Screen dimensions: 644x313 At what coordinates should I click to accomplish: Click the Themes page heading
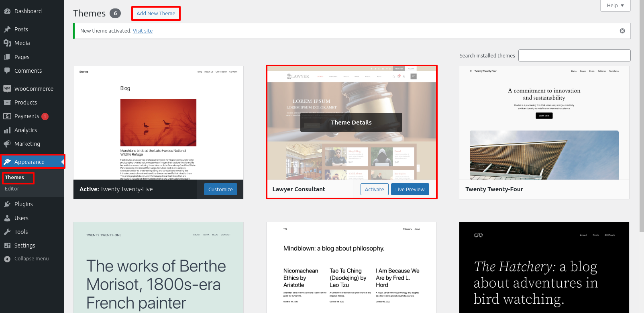(89, 13)
